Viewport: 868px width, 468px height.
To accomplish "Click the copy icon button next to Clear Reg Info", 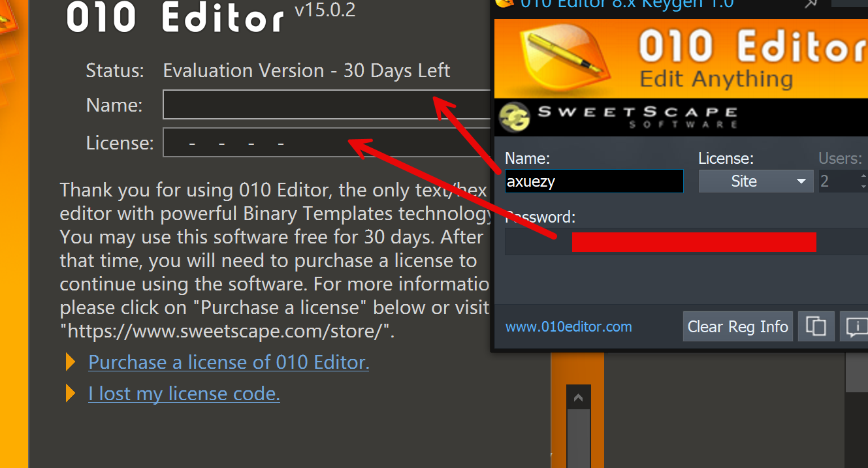I will point(816,326).
